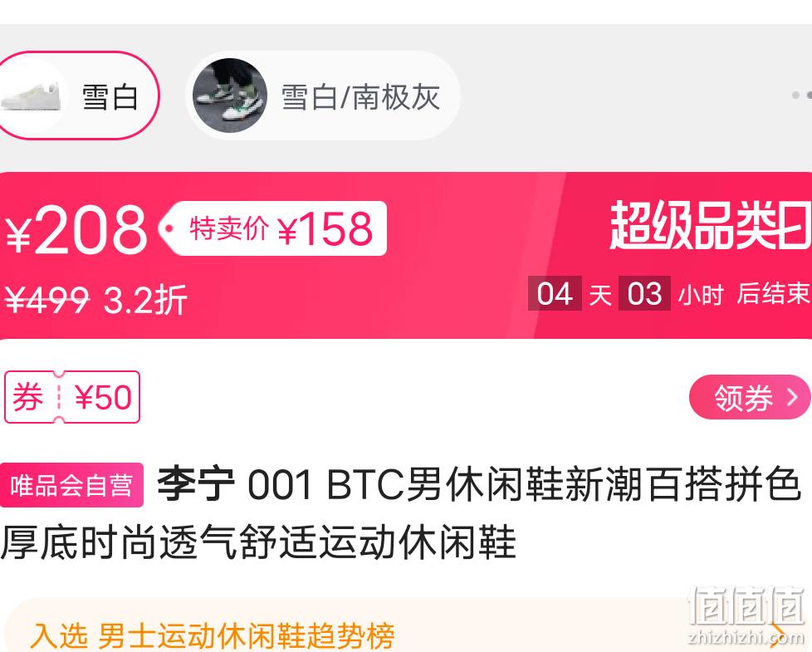Open the 超级品类日 promotion banner
Screen dimensions: 812x652
click(711, 226)
